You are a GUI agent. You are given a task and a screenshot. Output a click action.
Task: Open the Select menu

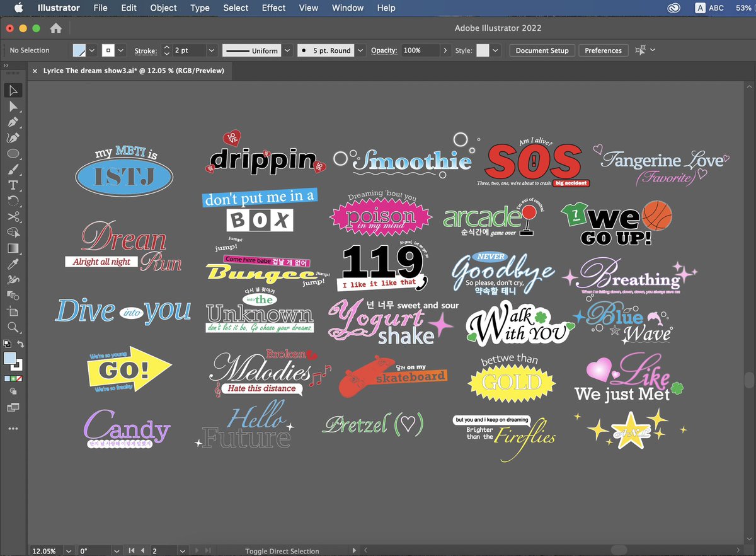(236, 8)
